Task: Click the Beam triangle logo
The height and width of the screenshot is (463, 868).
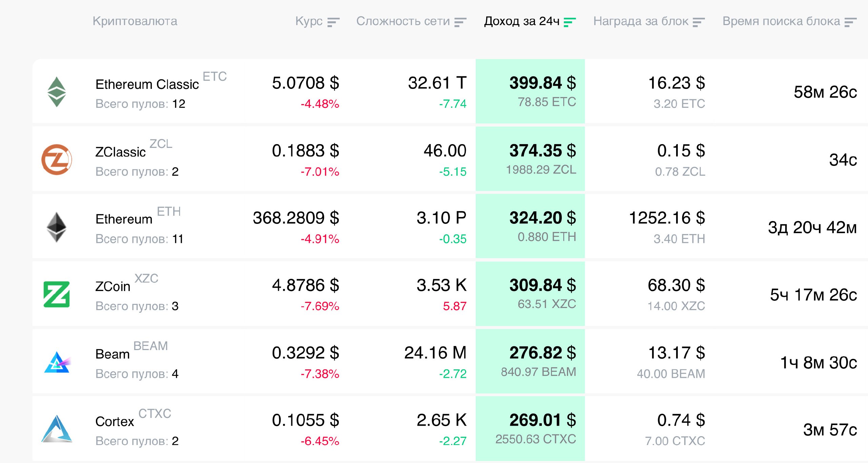Action: point(57,362)
